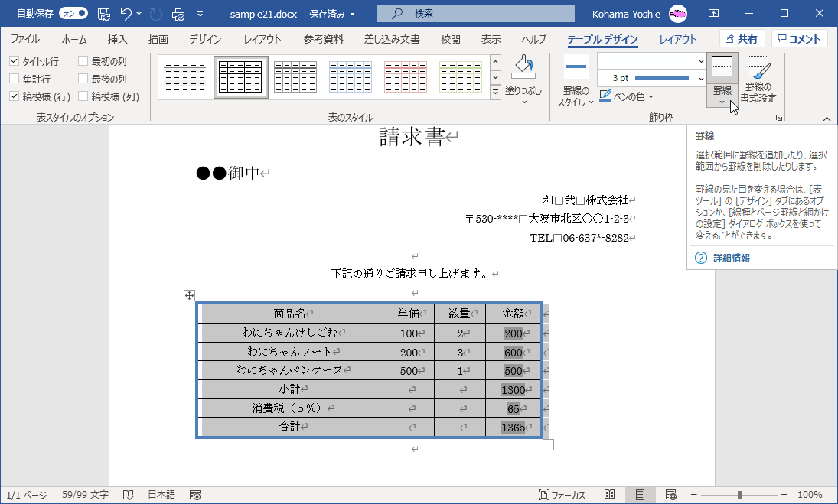The image size is (838, 504).
Task: Click inside the 検索 search box
Action: (x=474, y=13)
